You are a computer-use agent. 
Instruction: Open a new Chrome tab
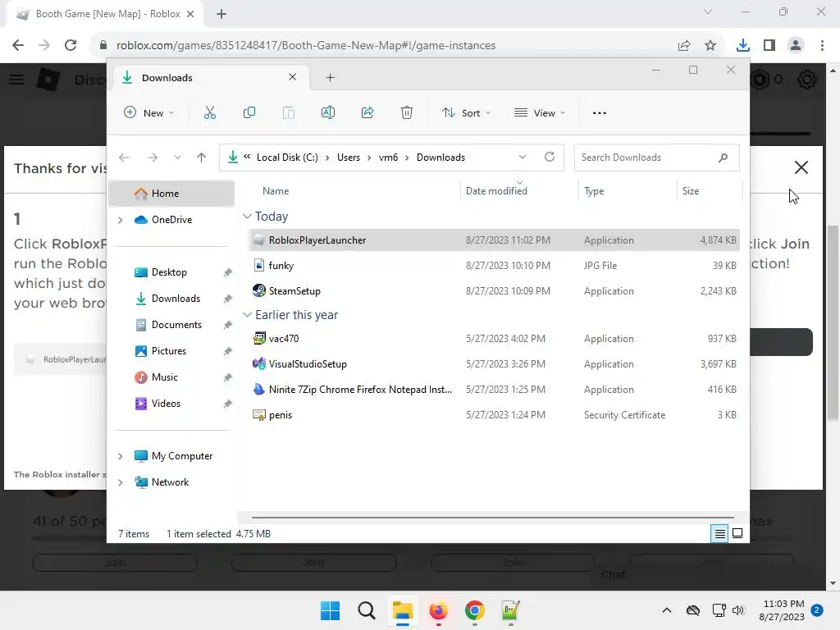coord(221,14)
